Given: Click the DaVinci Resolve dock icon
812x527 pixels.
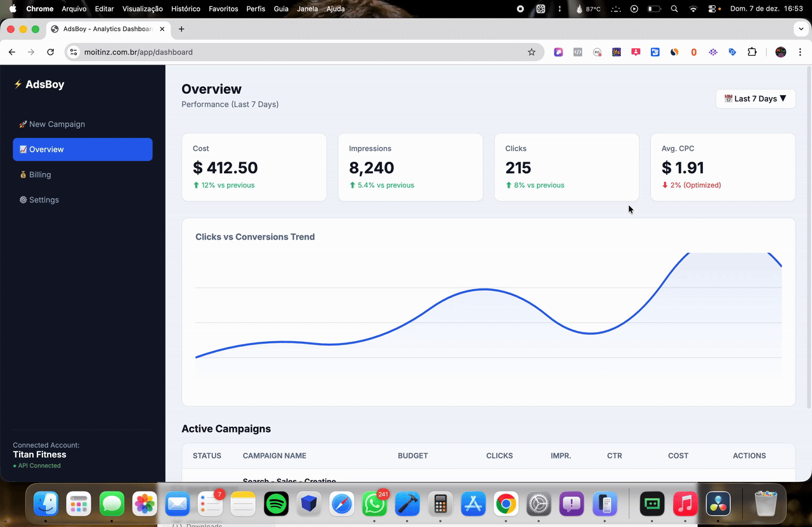Looking at the screenshot, I should coord(718,504).
